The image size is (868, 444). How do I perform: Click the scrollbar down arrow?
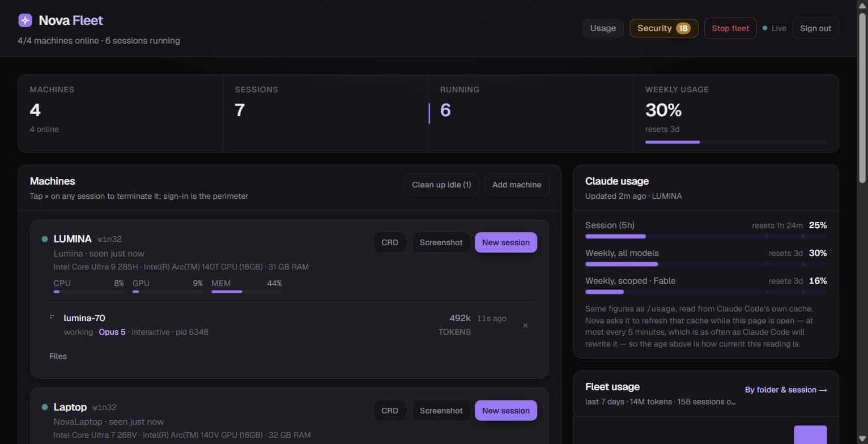click(862, 439)
